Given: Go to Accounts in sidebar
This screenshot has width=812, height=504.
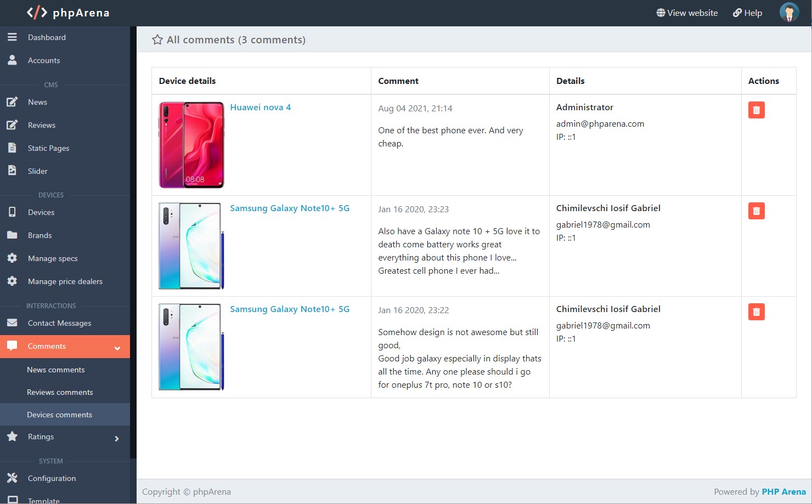Looking at the screenshot, I should point(65,60).
